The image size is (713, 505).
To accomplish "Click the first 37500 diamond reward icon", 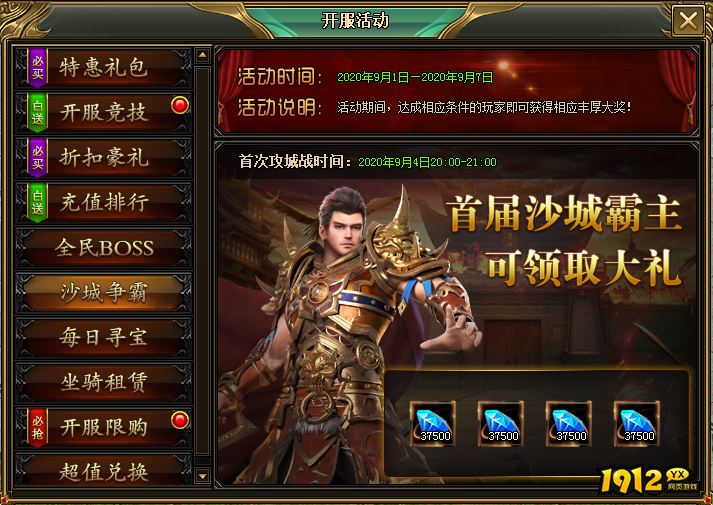I will coord(432,424).
